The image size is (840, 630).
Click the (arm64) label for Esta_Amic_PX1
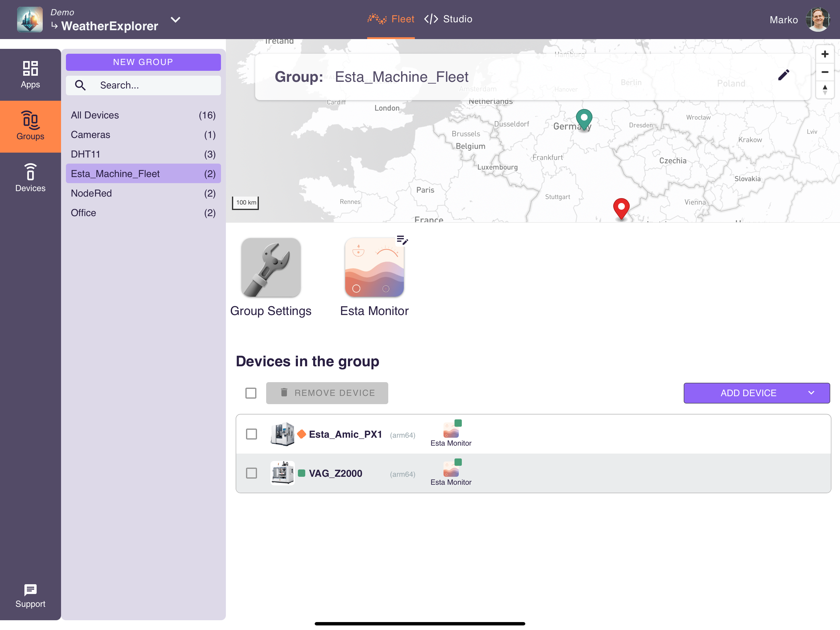(x=403, y=435)
